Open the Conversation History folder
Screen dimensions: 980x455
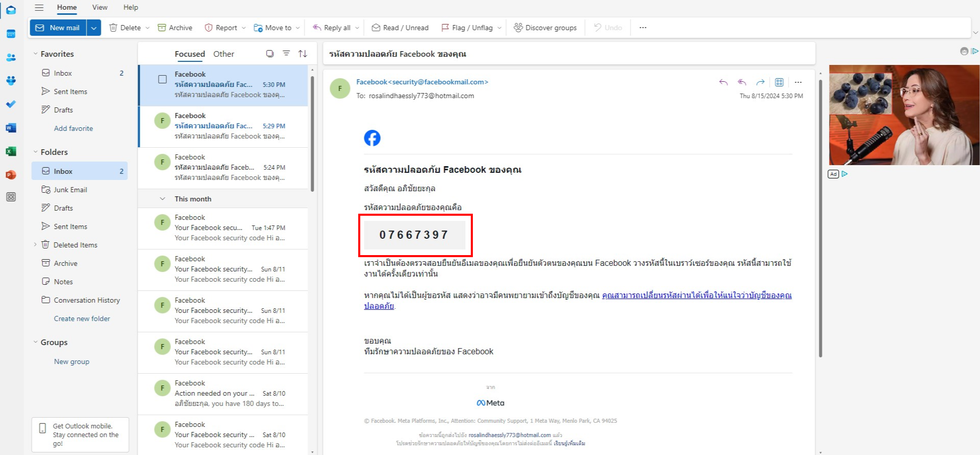tap(79, 300)
